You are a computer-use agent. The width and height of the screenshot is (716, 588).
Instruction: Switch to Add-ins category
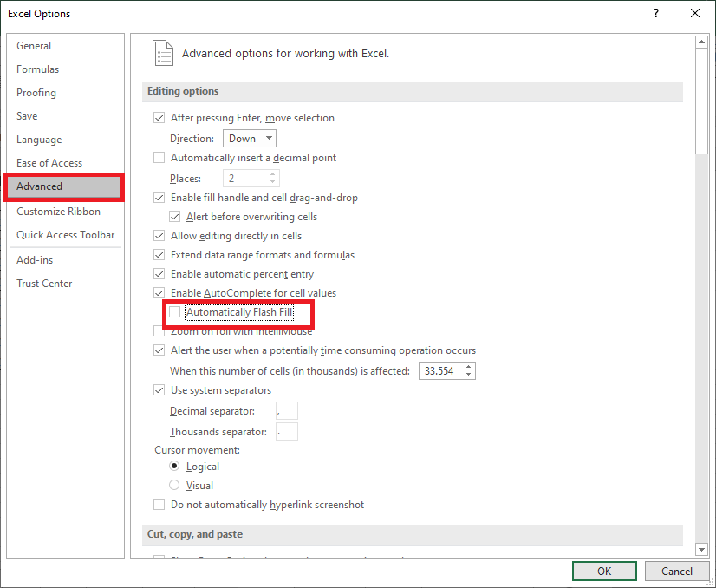[x=35, y=260]
